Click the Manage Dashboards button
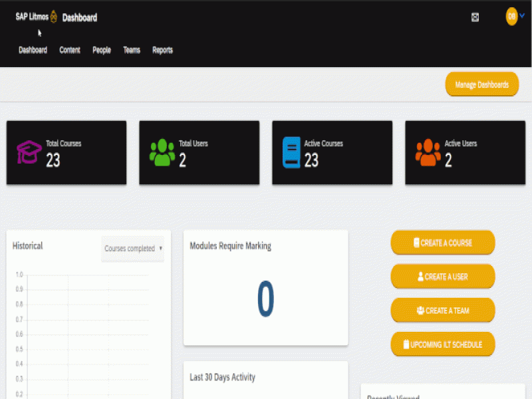The height and width of the screenshot is (399, 532). tap(481, 84)
